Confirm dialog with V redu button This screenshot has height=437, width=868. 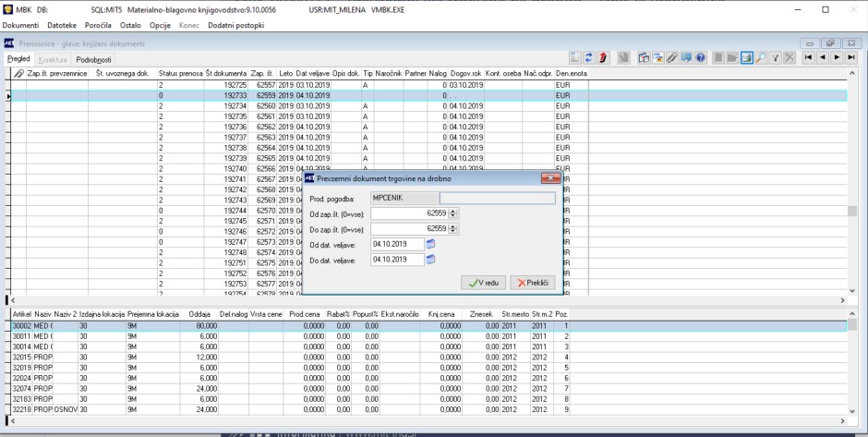483,283
